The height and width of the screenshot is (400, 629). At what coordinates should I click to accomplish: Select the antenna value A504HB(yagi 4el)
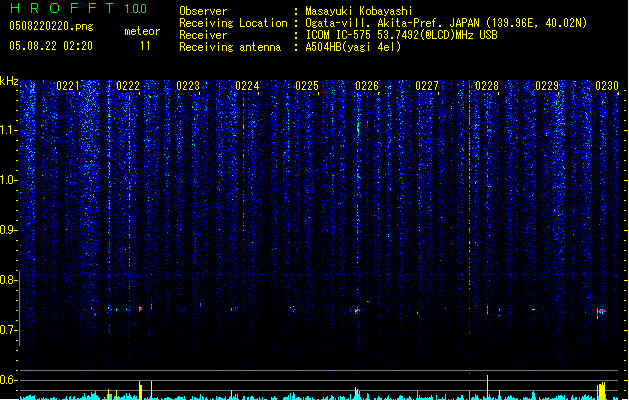pos(353,47)
